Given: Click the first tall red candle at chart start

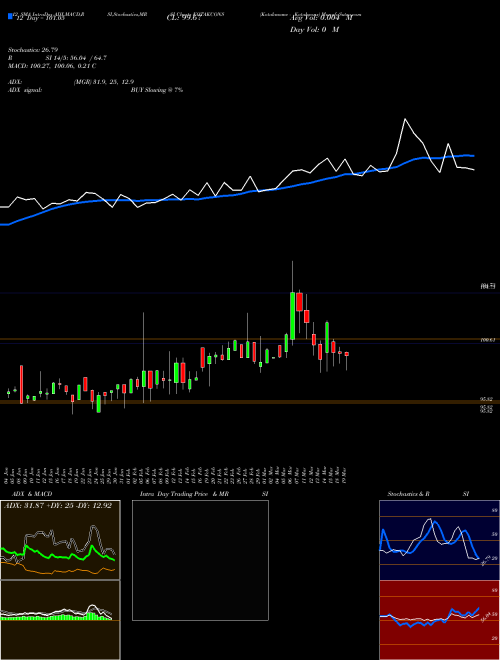Looking at the screenshot, I should click(x=21, y=384).
